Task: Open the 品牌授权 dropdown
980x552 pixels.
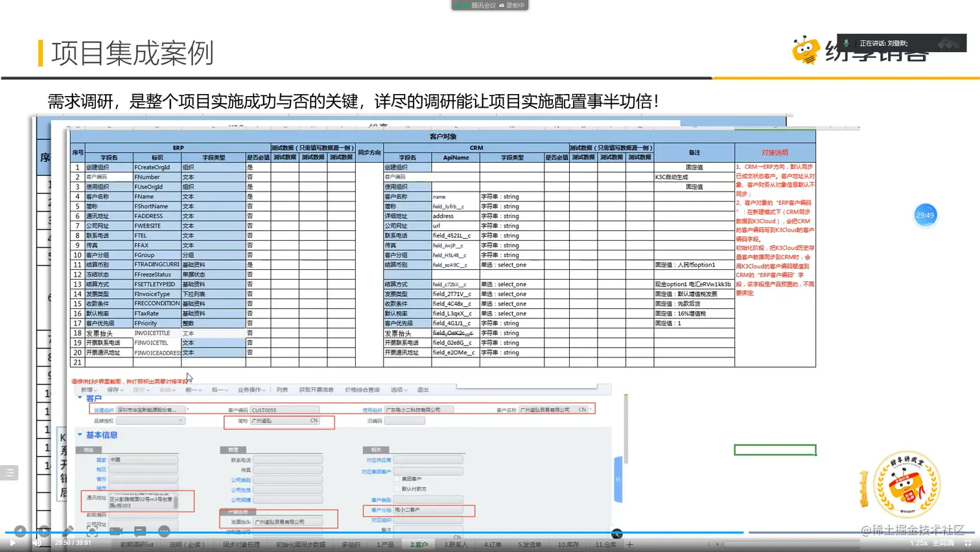Action: [x=150, y=420]
